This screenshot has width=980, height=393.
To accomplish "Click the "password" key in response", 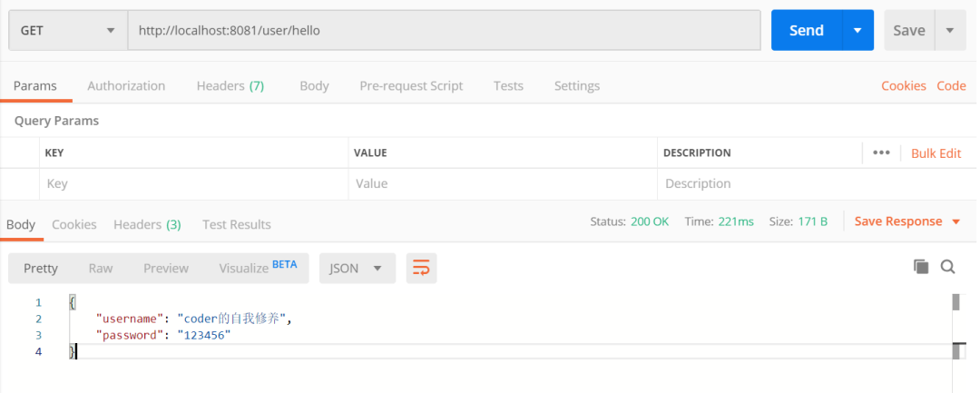I will pyautogui.click(x=129, y=336).
